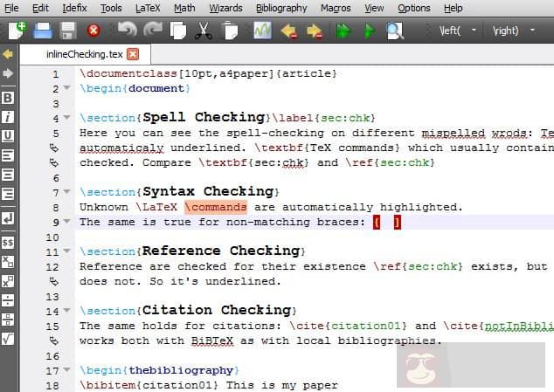Click the red opening brace on line 9
The image size is (554, 392).
pos(377,222)
